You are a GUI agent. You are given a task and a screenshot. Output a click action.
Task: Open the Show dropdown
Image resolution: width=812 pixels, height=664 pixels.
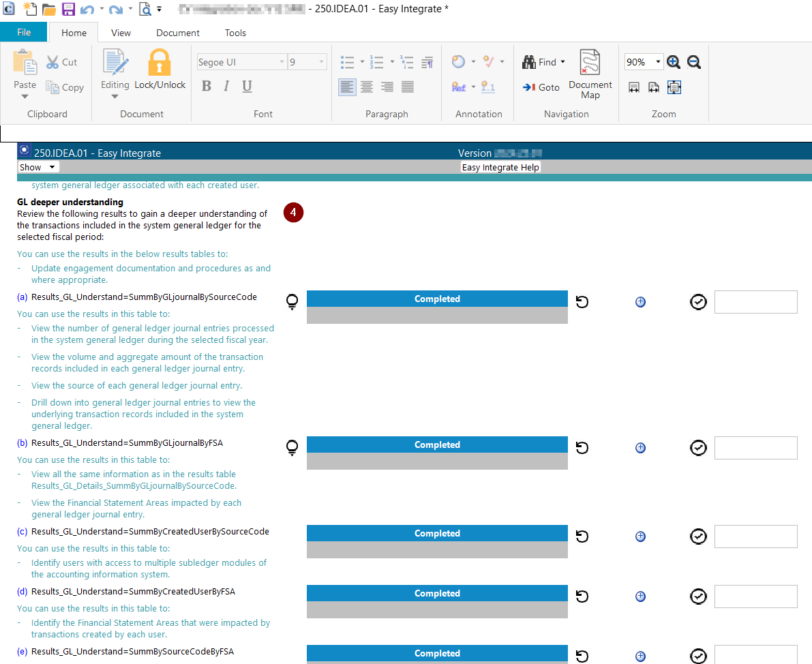(x=38, y=167)
